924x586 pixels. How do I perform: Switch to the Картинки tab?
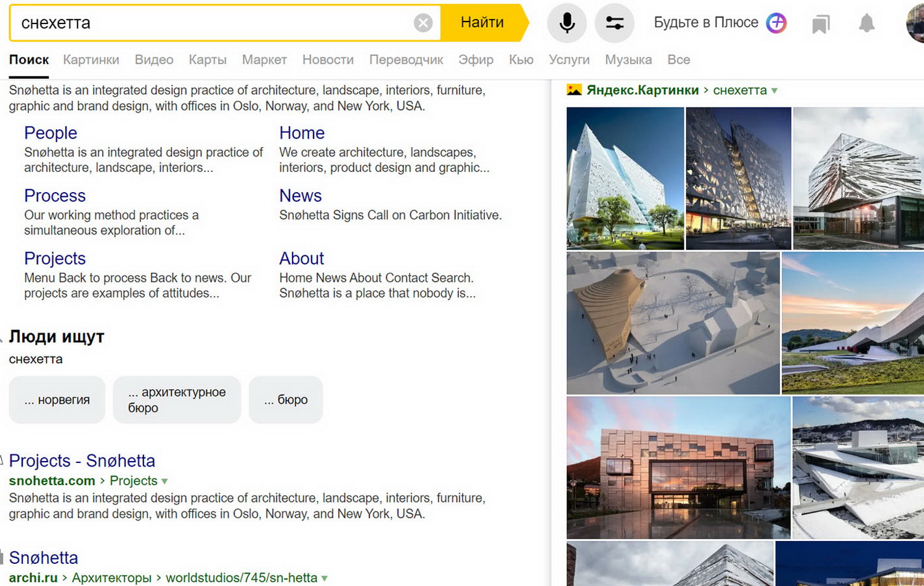tap(91, 60)
